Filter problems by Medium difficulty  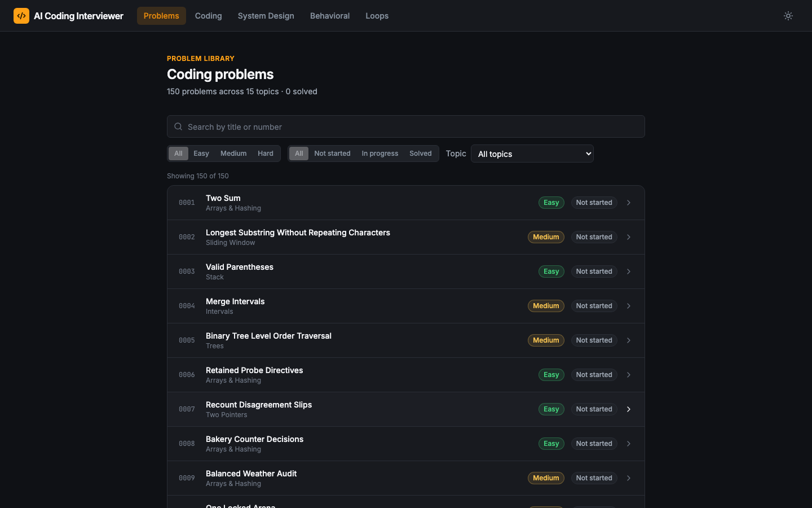(x=233, y=154)
